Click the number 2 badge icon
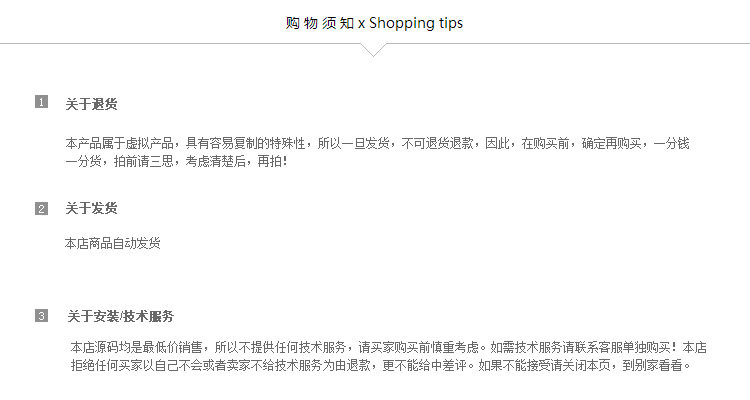The height and width of the screenshot is (400, 750). [x=42, y=209]
